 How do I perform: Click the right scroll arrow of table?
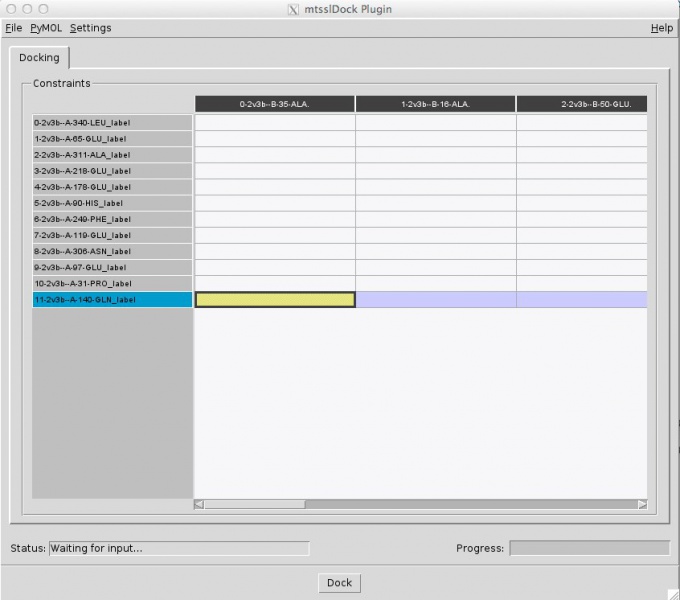click(x=642, y=504)
